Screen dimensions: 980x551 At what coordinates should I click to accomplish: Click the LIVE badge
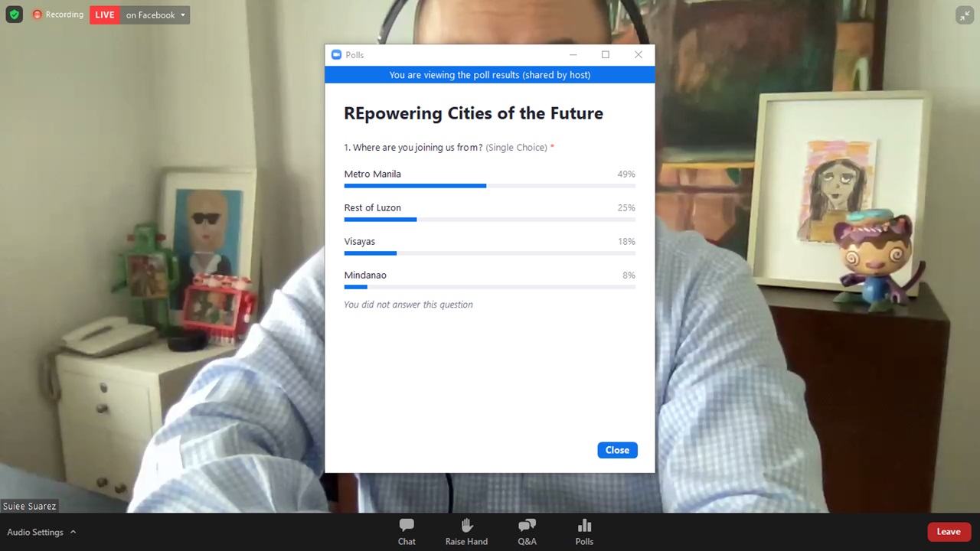(105, 15)
